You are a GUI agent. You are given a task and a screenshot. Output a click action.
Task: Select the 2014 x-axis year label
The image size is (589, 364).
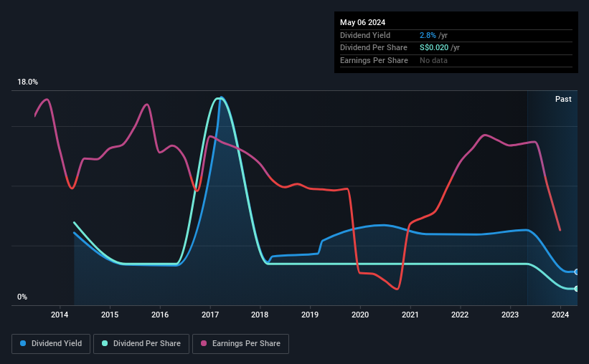pos(60,315)
